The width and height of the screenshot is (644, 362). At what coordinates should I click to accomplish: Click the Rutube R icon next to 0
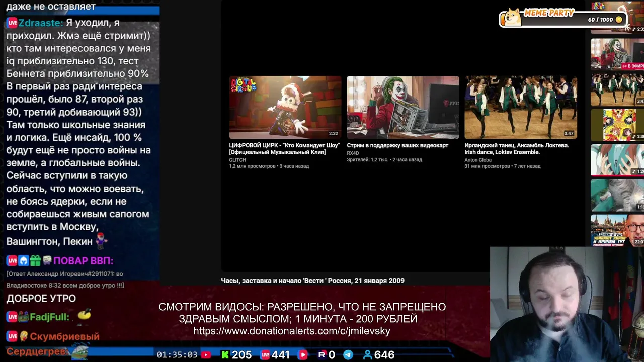pyautogui.click(x=322, y=355)
